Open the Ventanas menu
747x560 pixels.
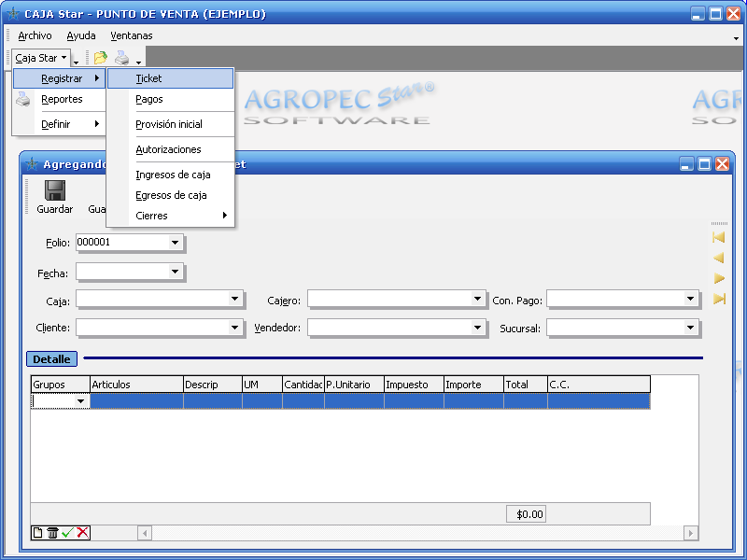132,35
